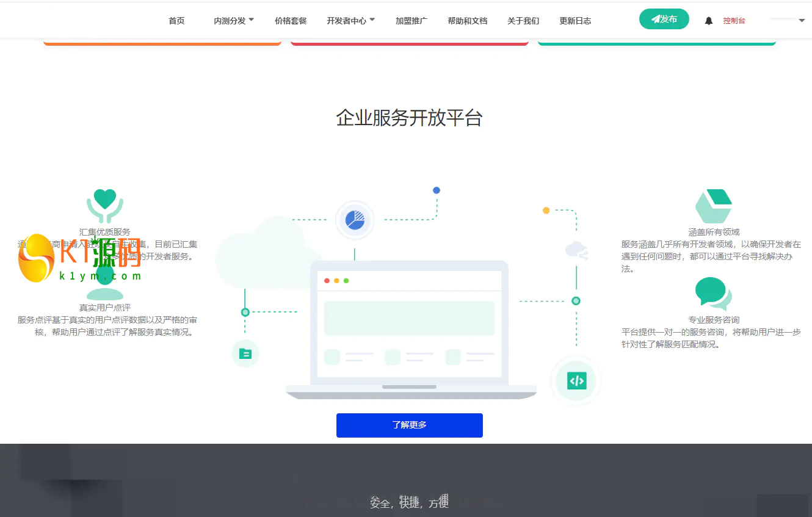Select 加盟推广 in navigation
This screenshot has height=517, width=812.
point(411,21)
